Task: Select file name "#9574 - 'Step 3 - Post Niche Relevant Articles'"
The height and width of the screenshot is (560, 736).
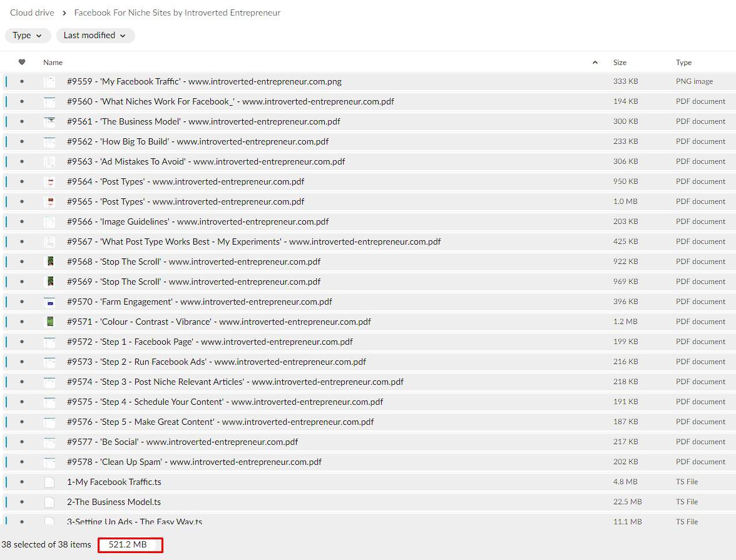Action: pos(235,382)
